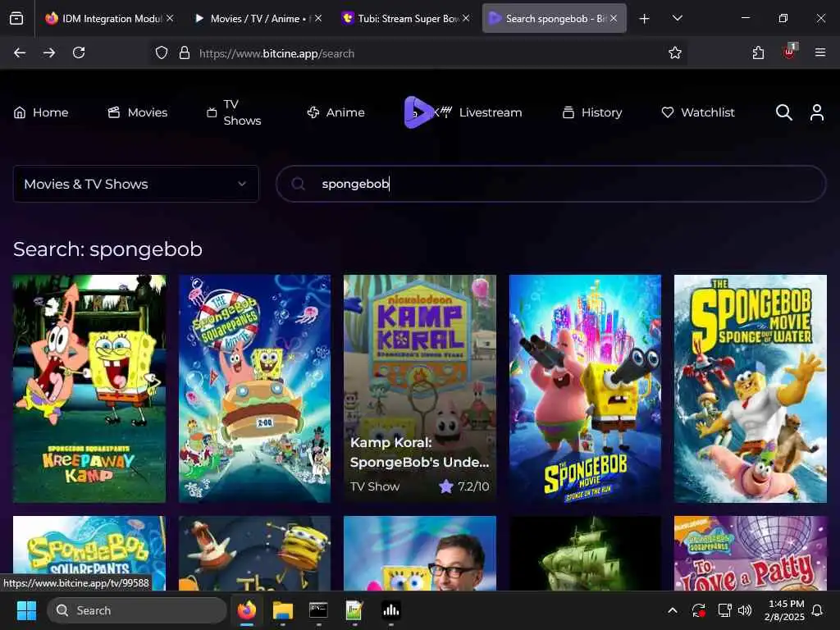Click the site search magnifier icon
The width and height of the screenshot is (840, 630).
[x=783, y=112]
